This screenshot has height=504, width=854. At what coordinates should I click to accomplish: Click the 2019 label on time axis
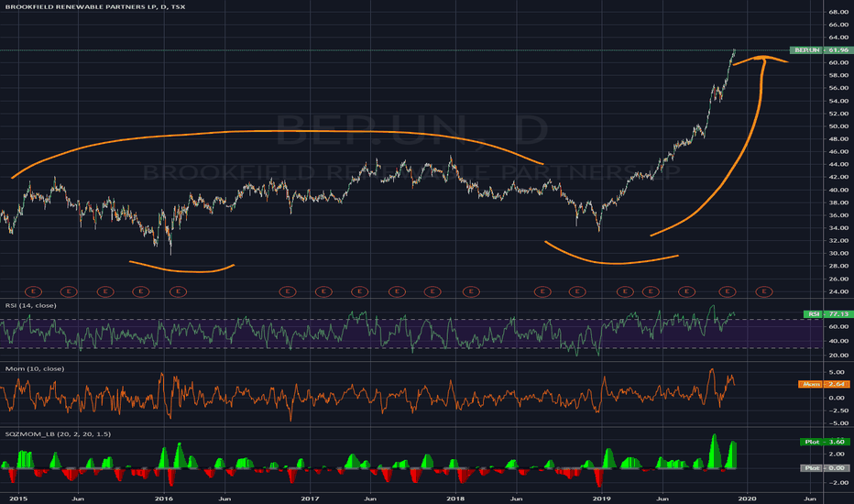pos(601,499)
